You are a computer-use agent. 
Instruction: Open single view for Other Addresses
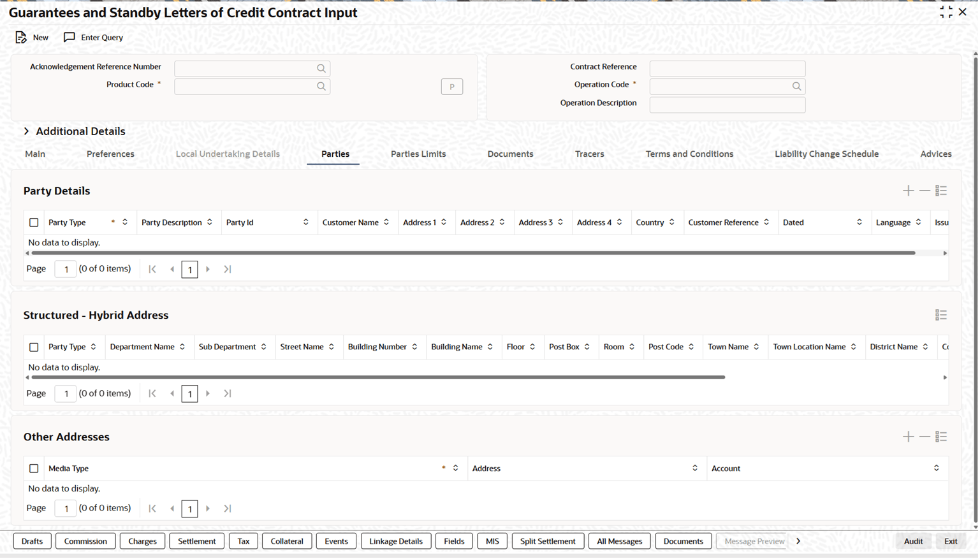(941, 437)
